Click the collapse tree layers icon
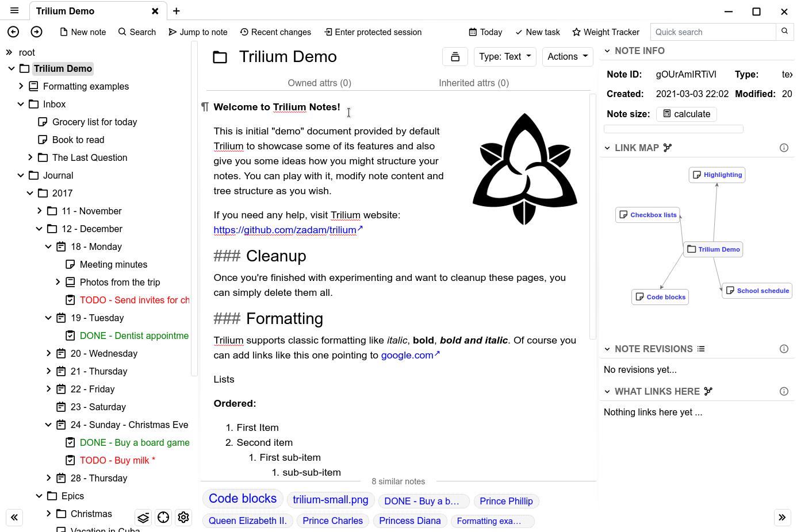 (143, 518)
